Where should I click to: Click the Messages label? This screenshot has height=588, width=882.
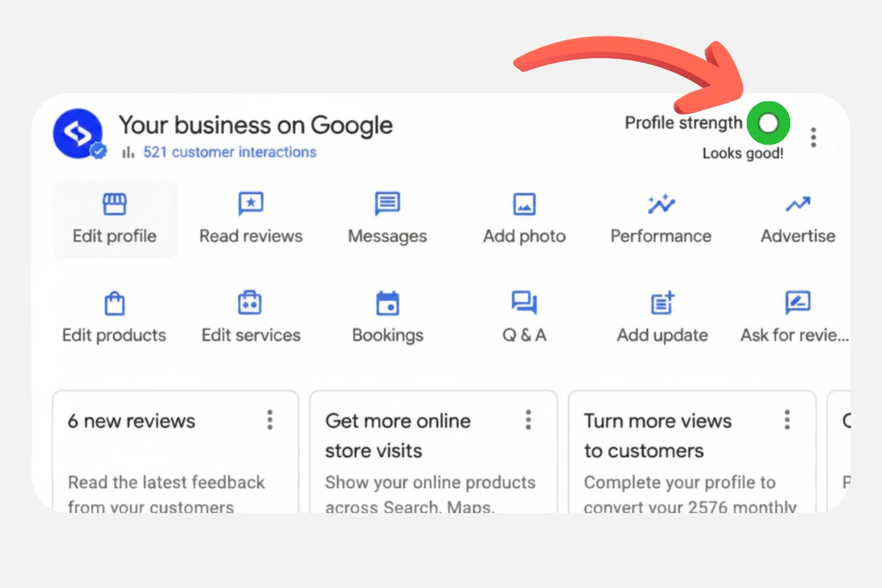[387, 236]
